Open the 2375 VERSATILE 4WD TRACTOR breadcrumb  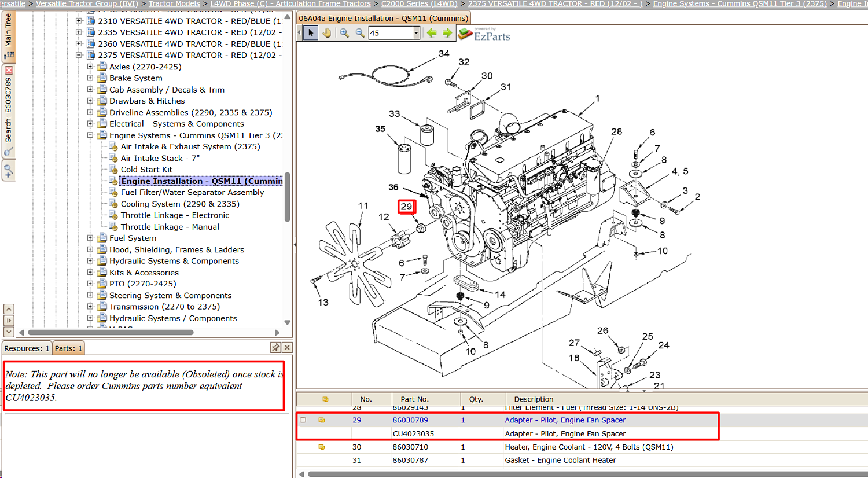[x=556, y=3]
